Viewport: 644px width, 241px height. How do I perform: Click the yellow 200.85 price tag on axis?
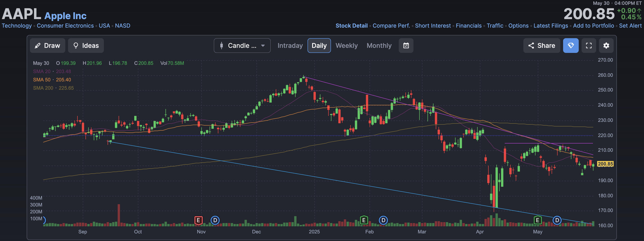605,164
